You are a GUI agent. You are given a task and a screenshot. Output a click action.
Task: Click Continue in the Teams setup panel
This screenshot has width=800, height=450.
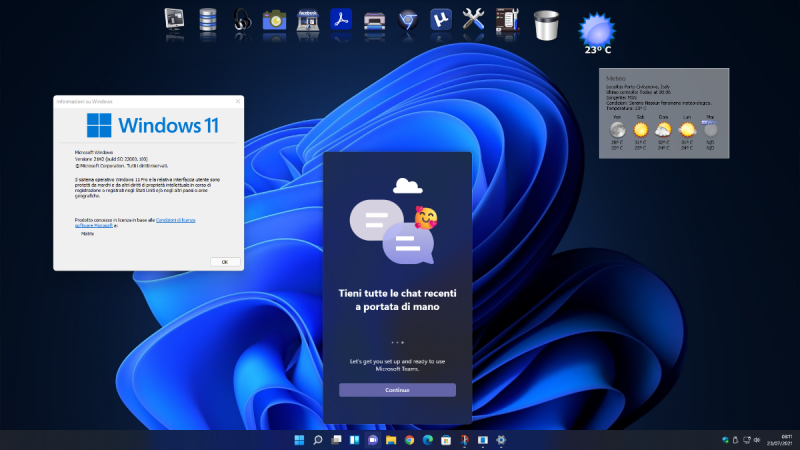[397, 390]
